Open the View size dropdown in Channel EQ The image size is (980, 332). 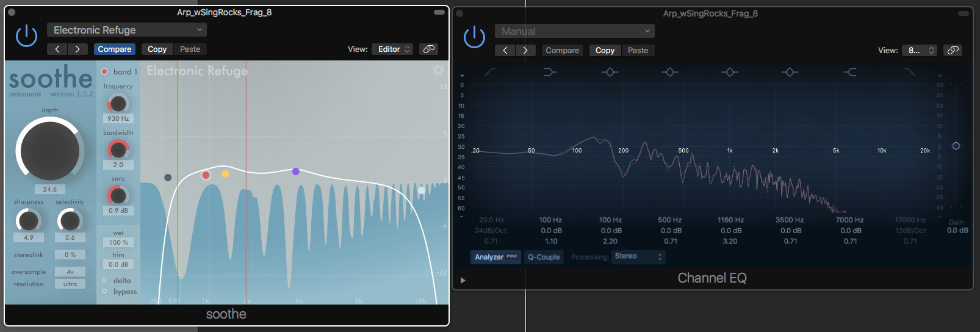[x=920, y=50]
